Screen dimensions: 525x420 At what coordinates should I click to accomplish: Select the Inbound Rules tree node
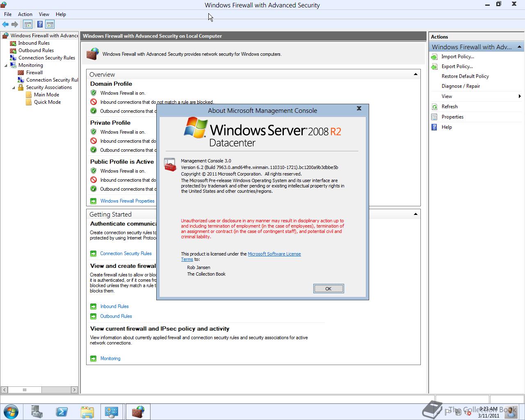click(34, 43)
